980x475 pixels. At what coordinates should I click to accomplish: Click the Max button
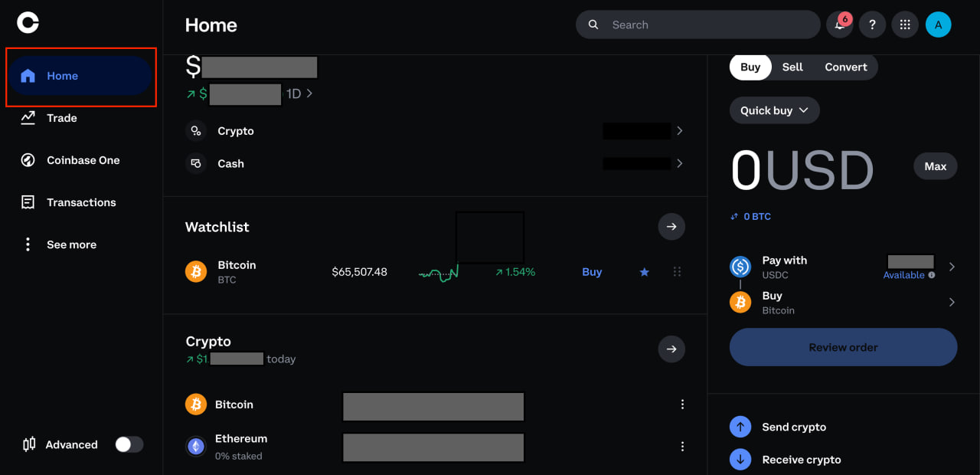pos(936,166)
